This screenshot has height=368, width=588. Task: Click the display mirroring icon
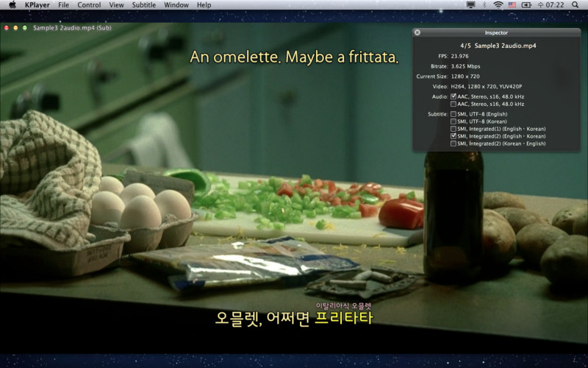(470, 5)
